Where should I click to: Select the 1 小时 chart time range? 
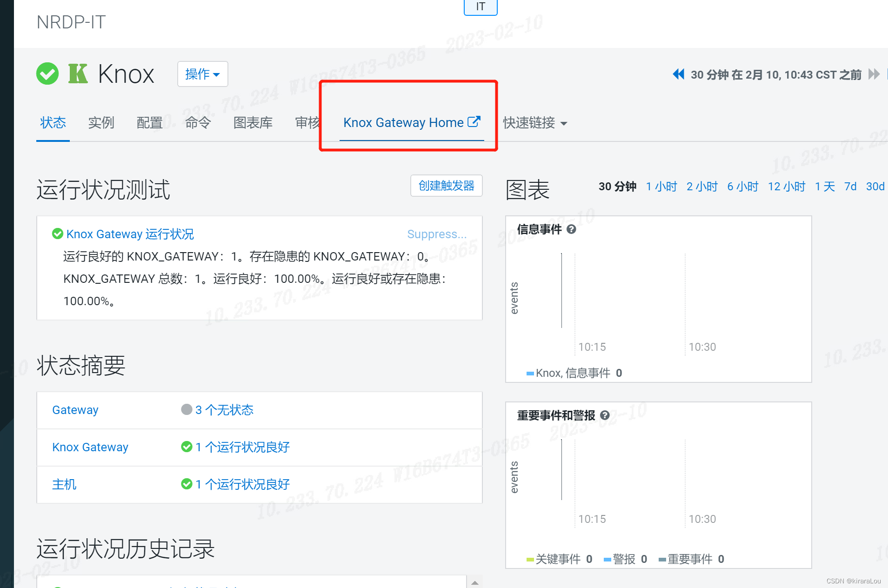click(661, 187)
